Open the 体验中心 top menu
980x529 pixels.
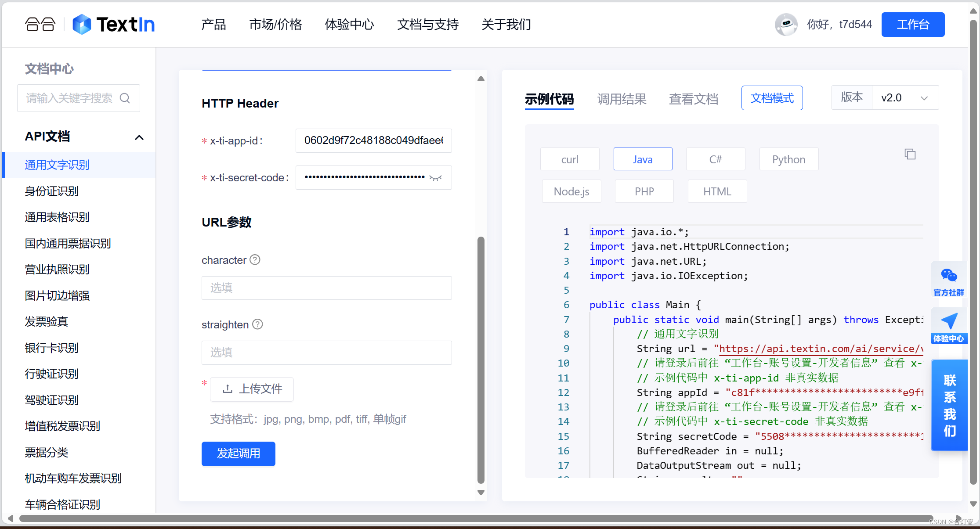coord(349,25)
